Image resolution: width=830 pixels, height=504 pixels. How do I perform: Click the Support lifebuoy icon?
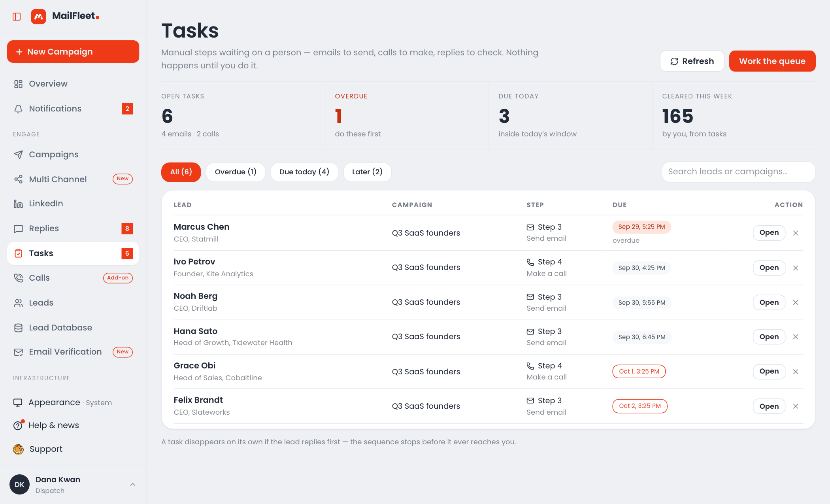18,449
